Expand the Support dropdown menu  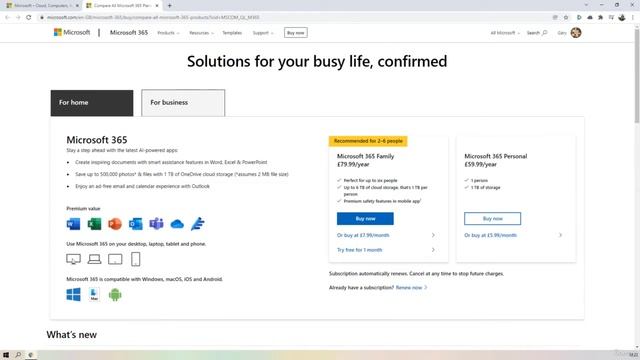click(263, 33)
